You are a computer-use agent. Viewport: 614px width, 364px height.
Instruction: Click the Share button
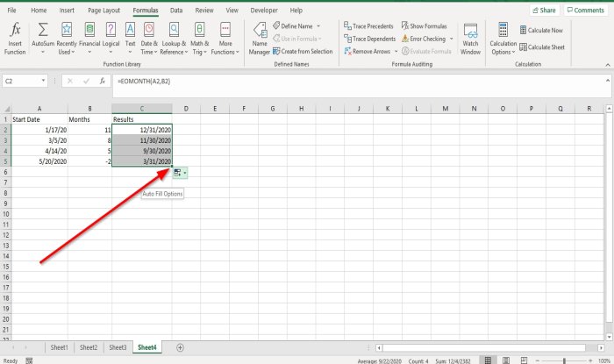click(x=545, y=11)
